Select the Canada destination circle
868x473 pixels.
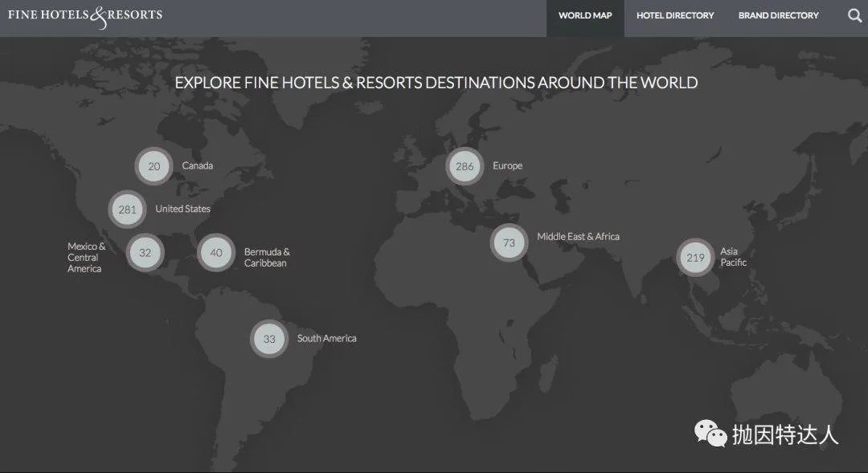153,166
